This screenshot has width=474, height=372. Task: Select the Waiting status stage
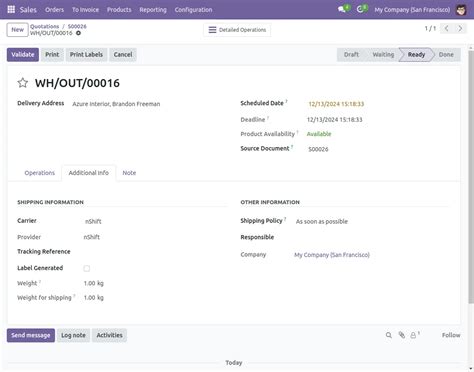pos(383,55)
